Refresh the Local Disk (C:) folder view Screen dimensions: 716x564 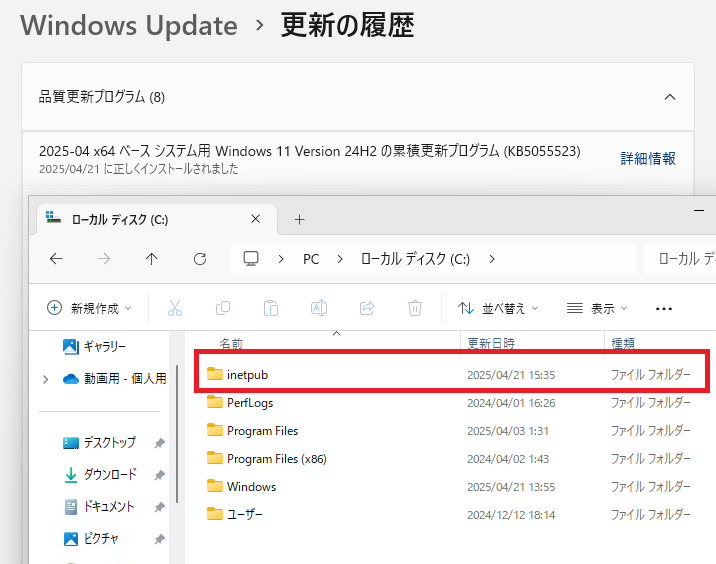200,259
